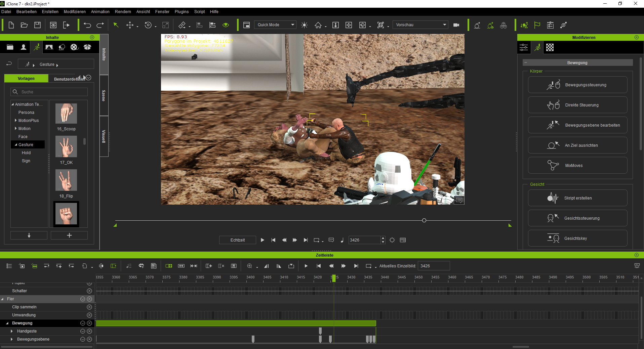Close the Umwandlung track

[89, 315]
